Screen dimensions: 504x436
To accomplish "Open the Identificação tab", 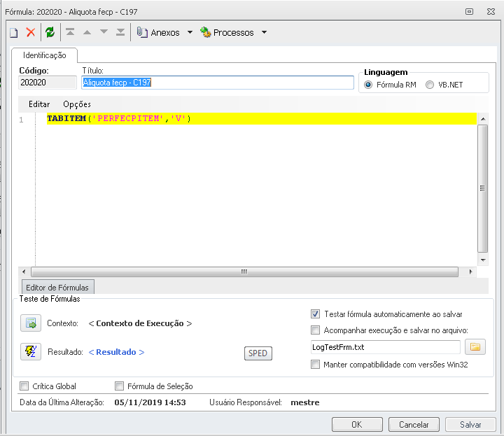I will [44, 55].
